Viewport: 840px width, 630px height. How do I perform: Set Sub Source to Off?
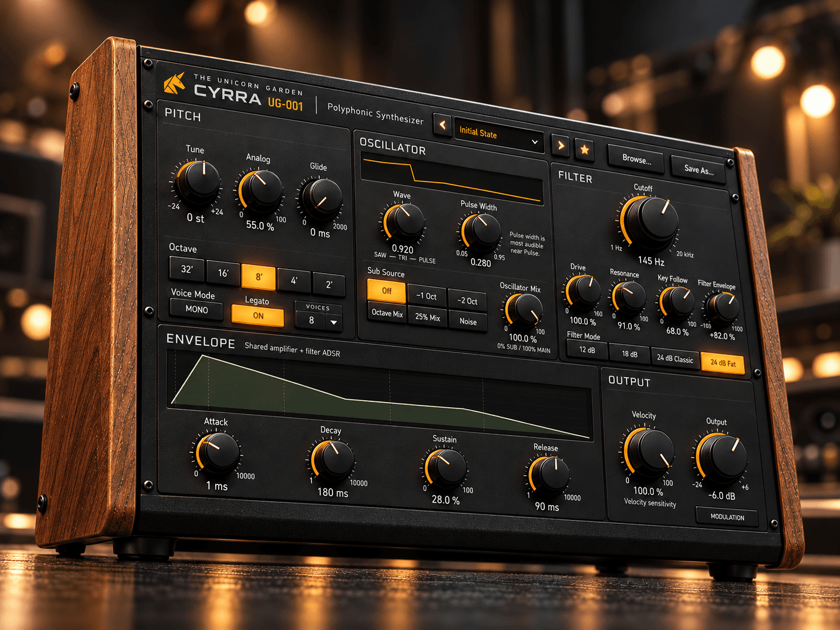(386, 291)
